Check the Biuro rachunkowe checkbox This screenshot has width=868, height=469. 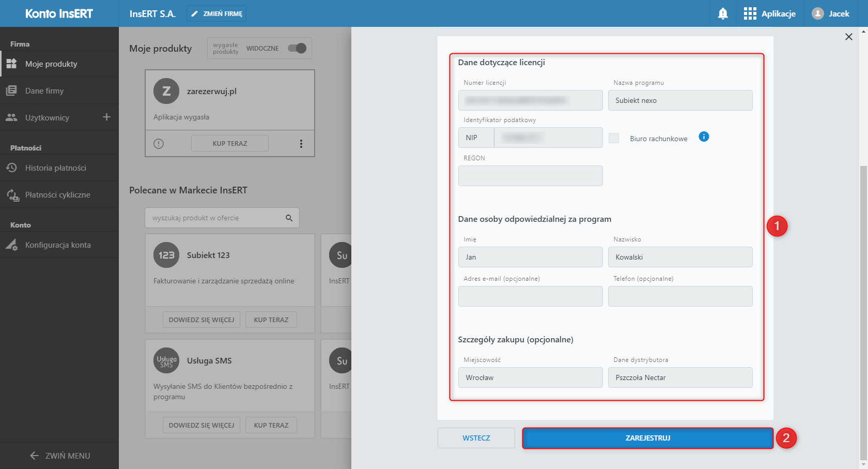click(614, 138)
